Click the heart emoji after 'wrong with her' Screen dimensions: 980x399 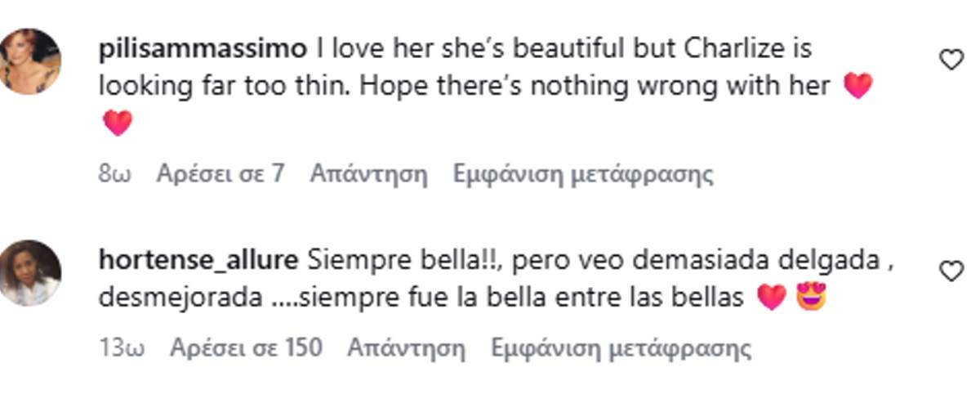click(857, 85)
